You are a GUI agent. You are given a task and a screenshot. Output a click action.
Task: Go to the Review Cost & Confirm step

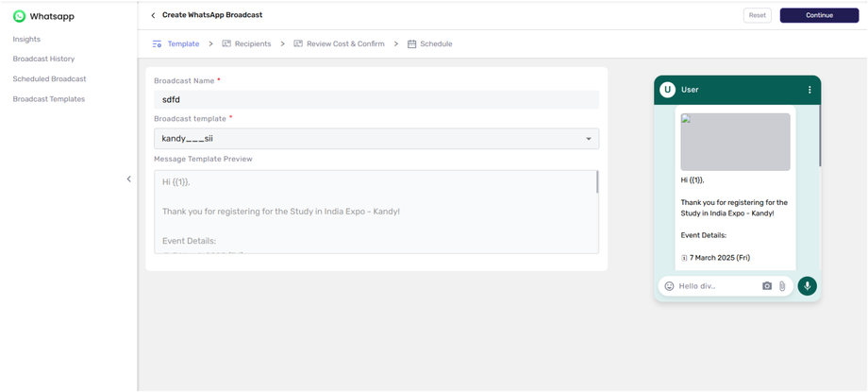click(x=338, y=43)
